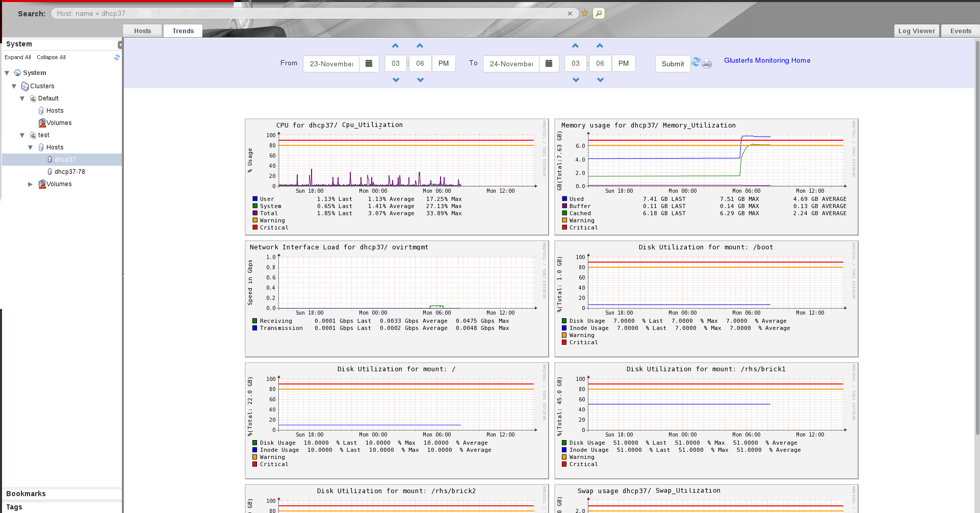980x513 pixels.
Task: Collapse the test cluster node
Action: [22, 135]
